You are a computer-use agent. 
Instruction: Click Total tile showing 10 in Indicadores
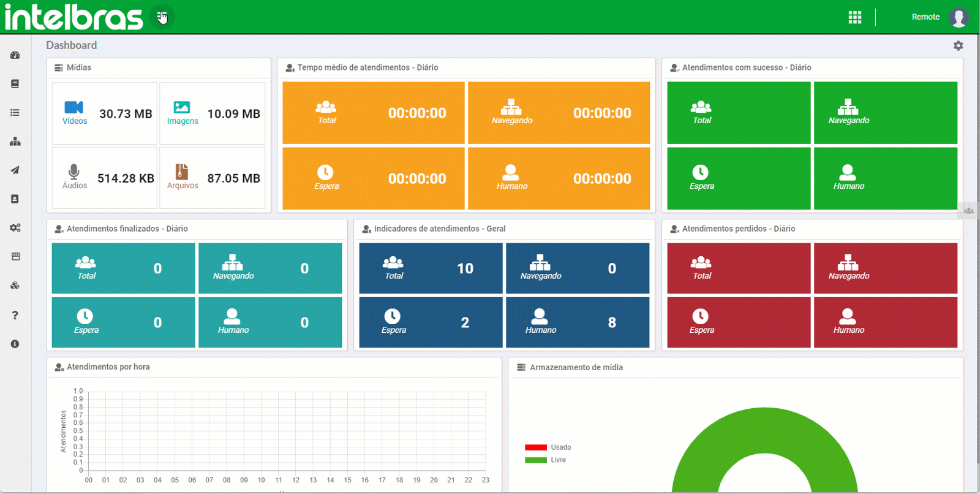tap(431, 268)
